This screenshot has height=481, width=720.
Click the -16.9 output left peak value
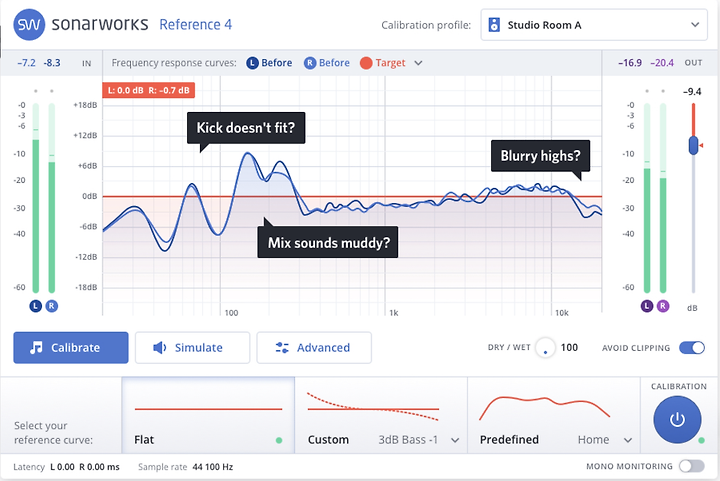(x=630, y=63)
